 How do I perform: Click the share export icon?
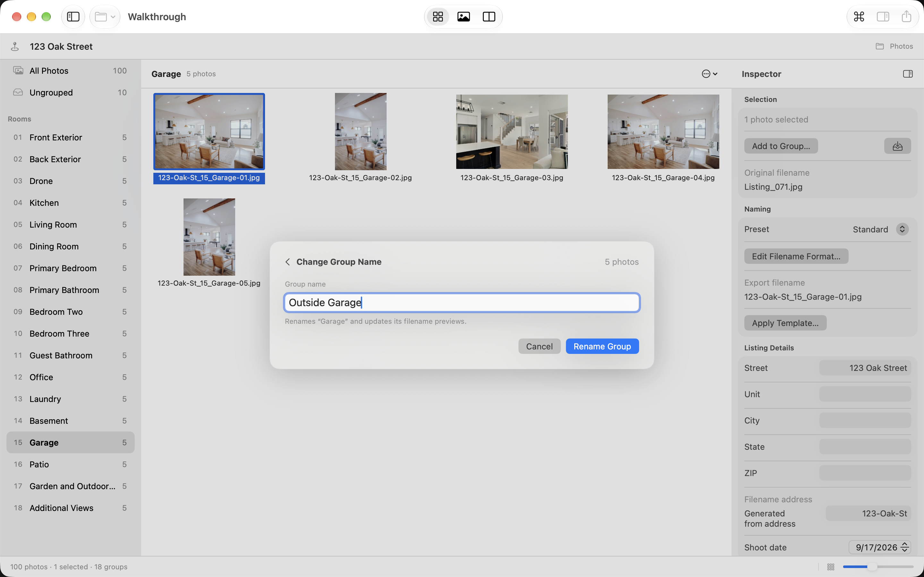coord(906,17)
